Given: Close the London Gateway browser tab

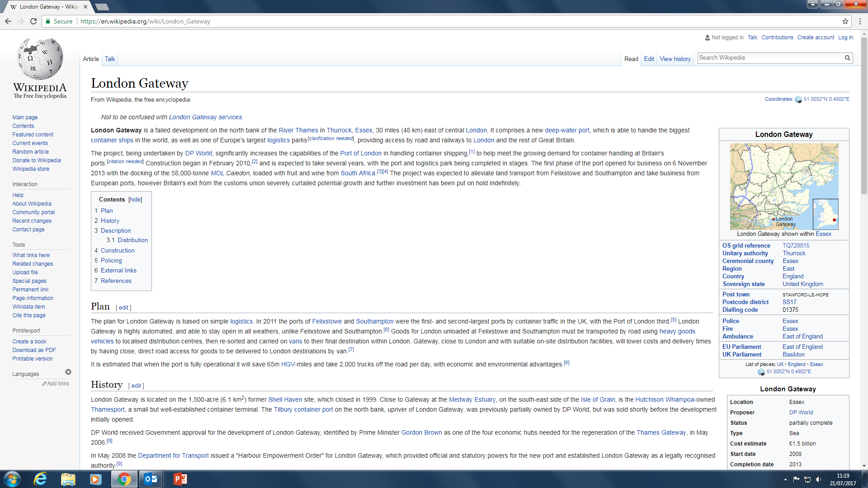Looking at the screenshot, I should (x=85, y=7).
